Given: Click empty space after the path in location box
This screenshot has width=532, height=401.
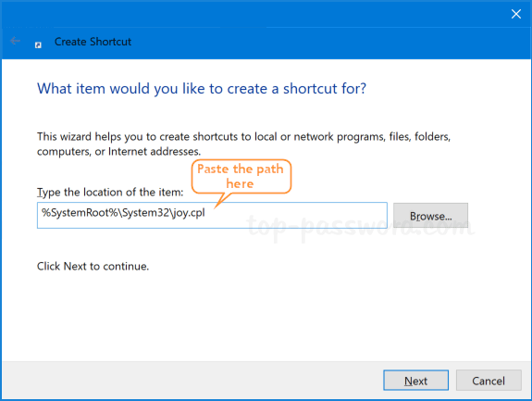Looking at the screenshot, I should [295, 215].
